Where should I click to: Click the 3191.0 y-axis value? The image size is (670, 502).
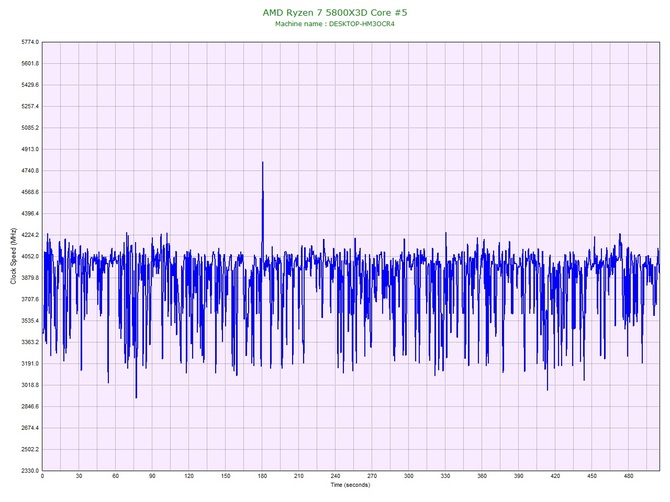[x=30, y=364]
